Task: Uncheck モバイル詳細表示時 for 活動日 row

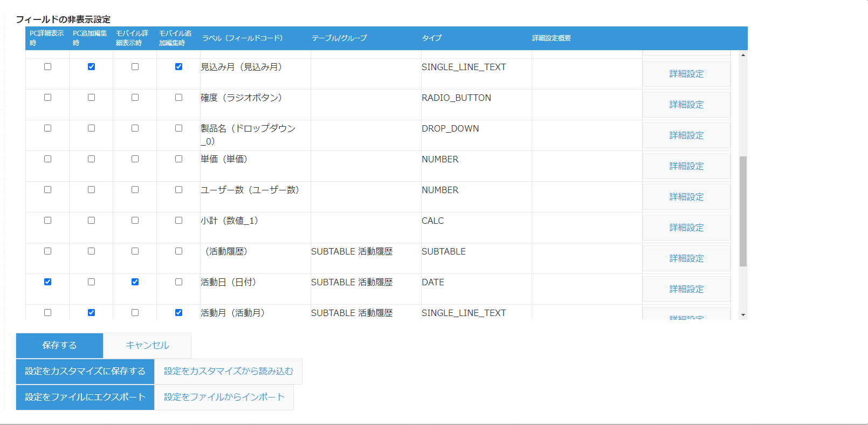Action: (135, 282)
